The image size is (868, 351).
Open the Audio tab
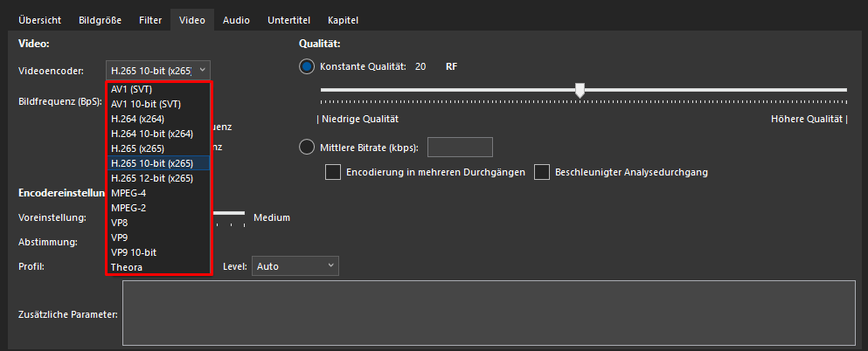(x=236, y=20)
